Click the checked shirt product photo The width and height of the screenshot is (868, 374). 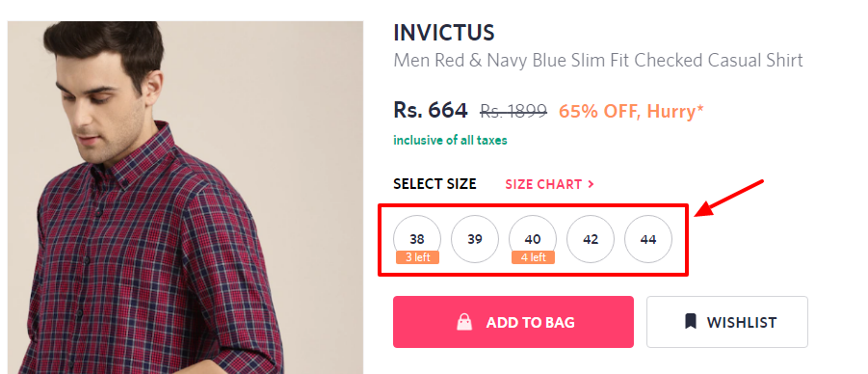coord(185,198)
